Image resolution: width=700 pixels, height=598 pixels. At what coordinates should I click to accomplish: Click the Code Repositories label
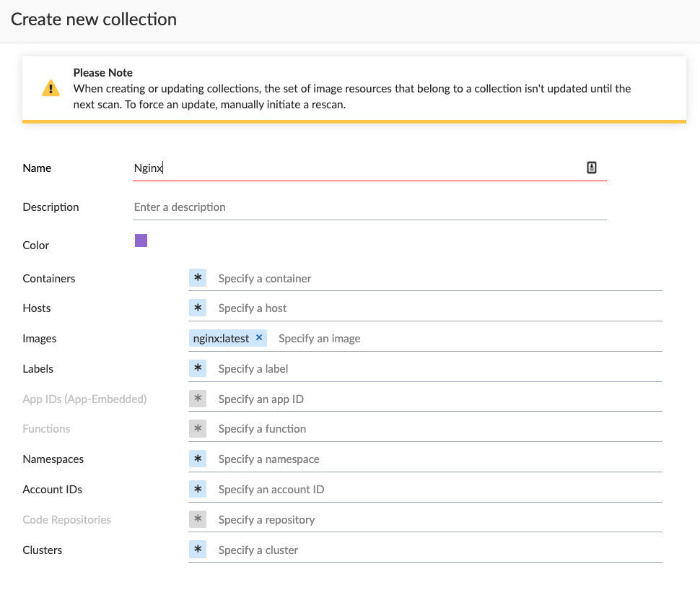point(67,520)
